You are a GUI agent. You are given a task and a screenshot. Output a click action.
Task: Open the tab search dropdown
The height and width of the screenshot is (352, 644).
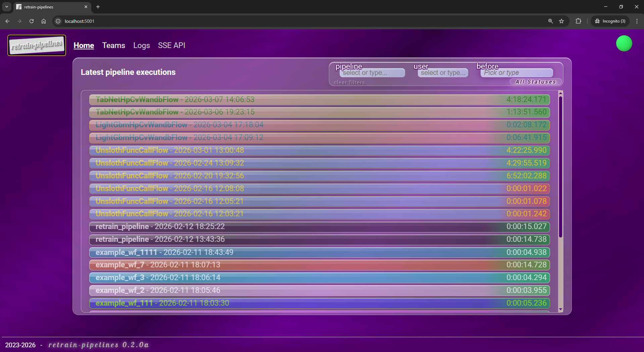click(7, 7)
